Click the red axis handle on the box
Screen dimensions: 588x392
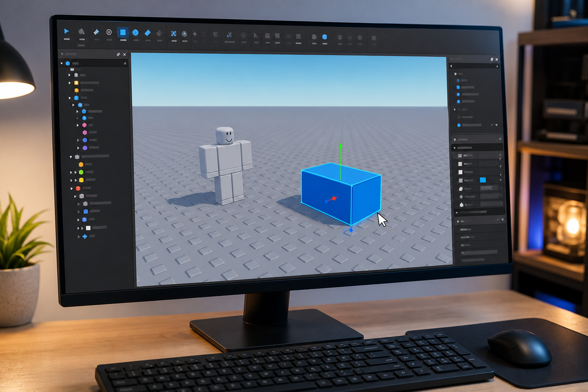334,198
